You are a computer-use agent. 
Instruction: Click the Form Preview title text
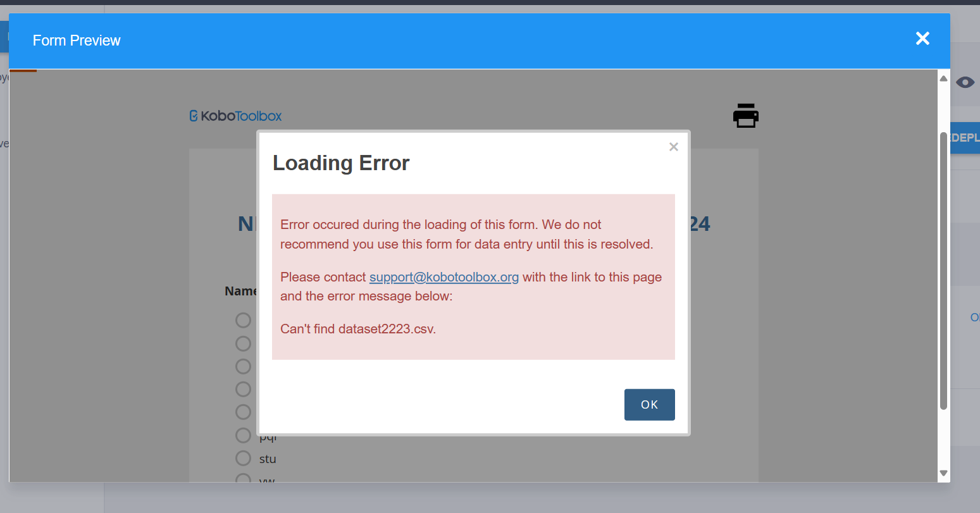click(77, 40)
